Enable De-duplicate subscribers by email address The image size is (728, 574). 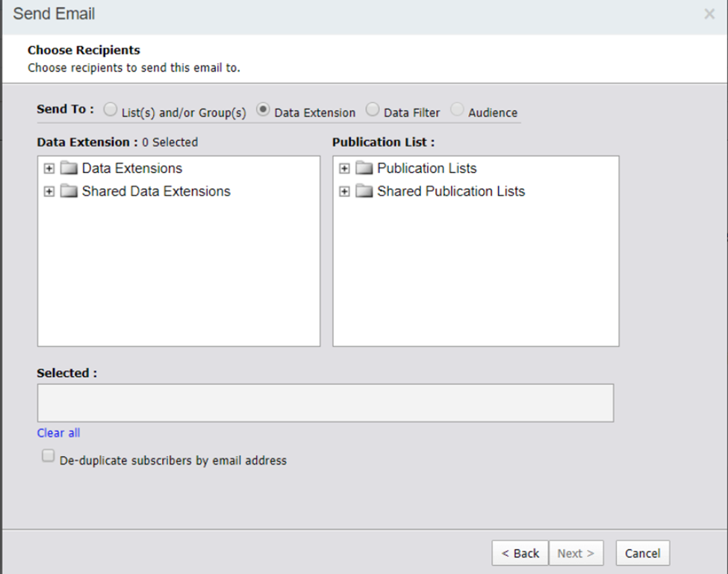49,456
